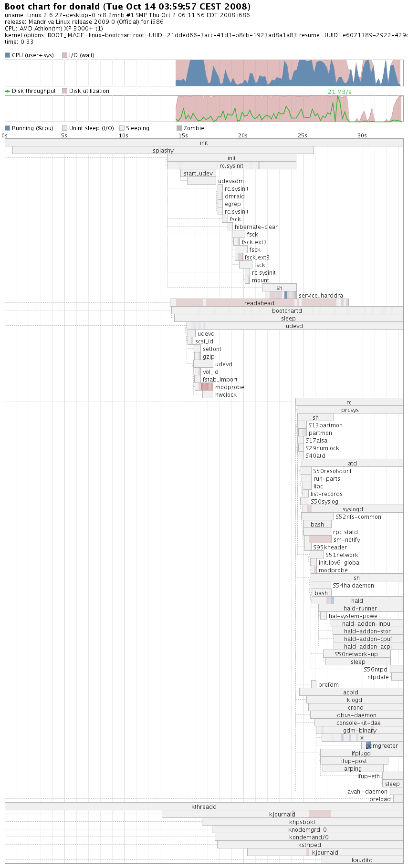The height and width of the screenshot is (868, 408).
Task: Click the khpsbpkt kernel thread bar
Action: [x=302, y=822]
